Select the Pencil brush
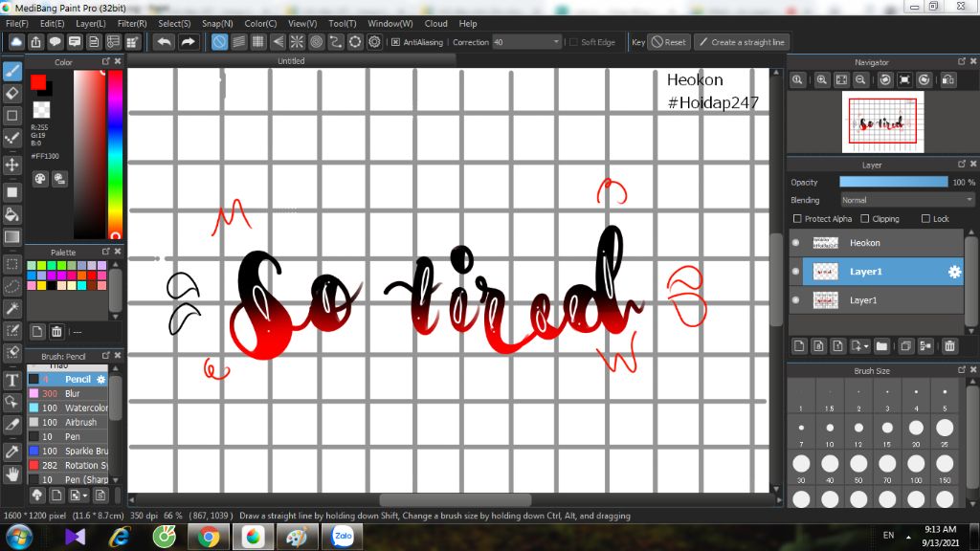980x551 pixels. [68, 379]
